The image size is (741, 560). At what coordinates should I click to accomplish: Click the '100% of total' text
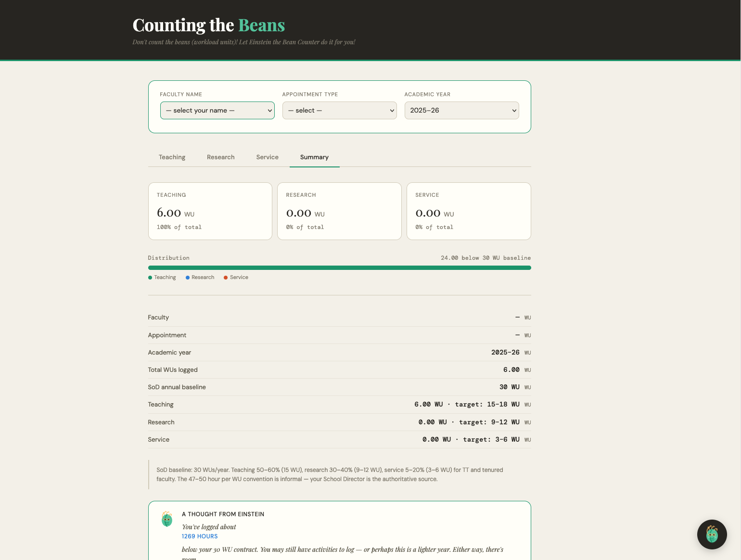click(179, 227)
